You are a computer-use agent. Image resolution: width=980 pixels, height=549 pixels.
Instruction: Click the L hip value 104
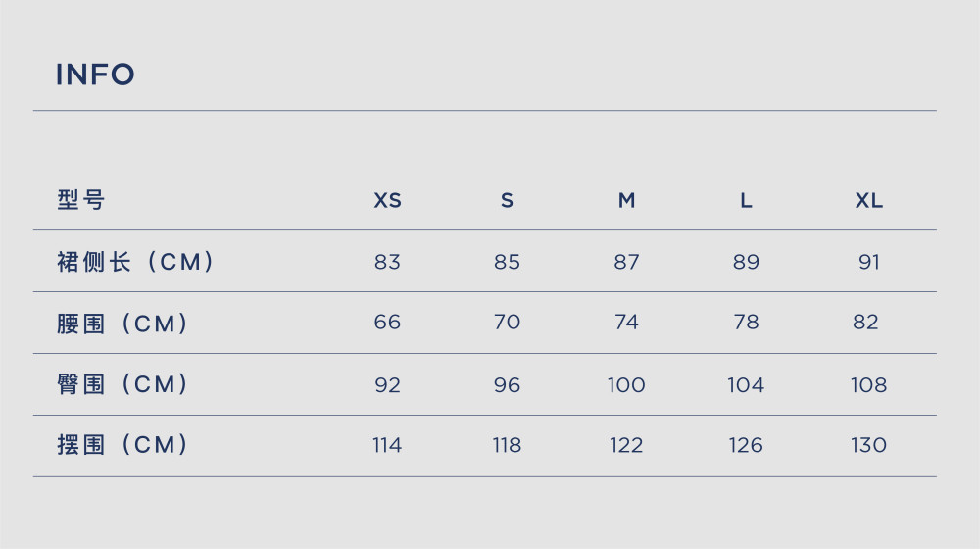coord(746,384)
